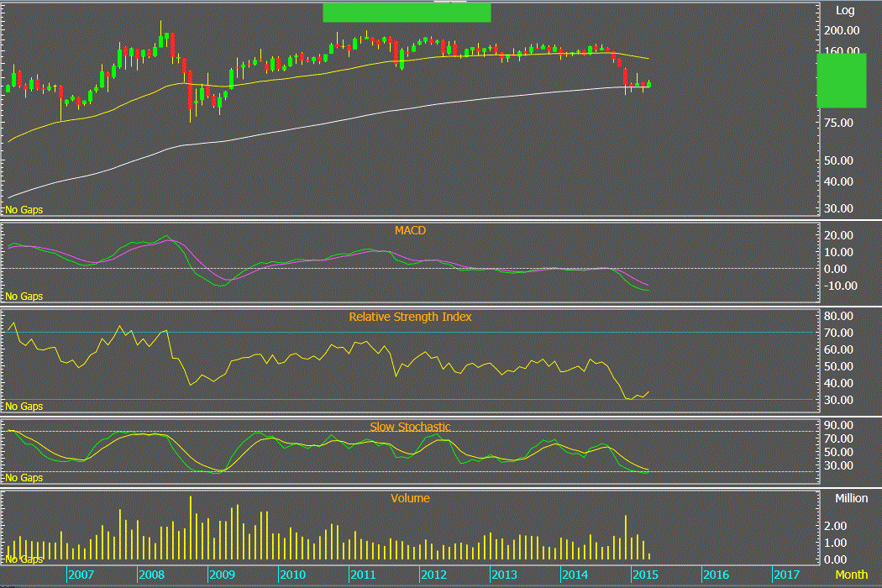Screen dimensions: 882x588
Task: Click the 80.00 RSI axis value
Action: click(x=838, y=316)
